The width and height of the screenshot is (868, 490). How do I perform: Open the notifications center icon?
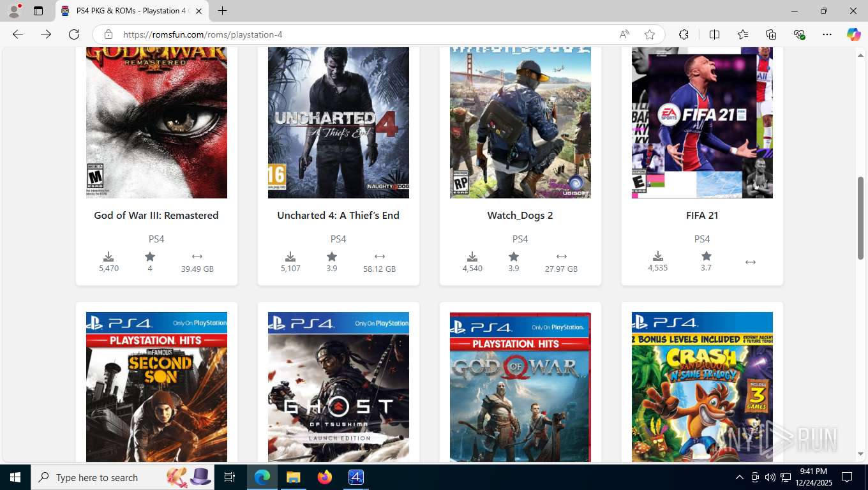pyautogui.click(x=847, y=477)
